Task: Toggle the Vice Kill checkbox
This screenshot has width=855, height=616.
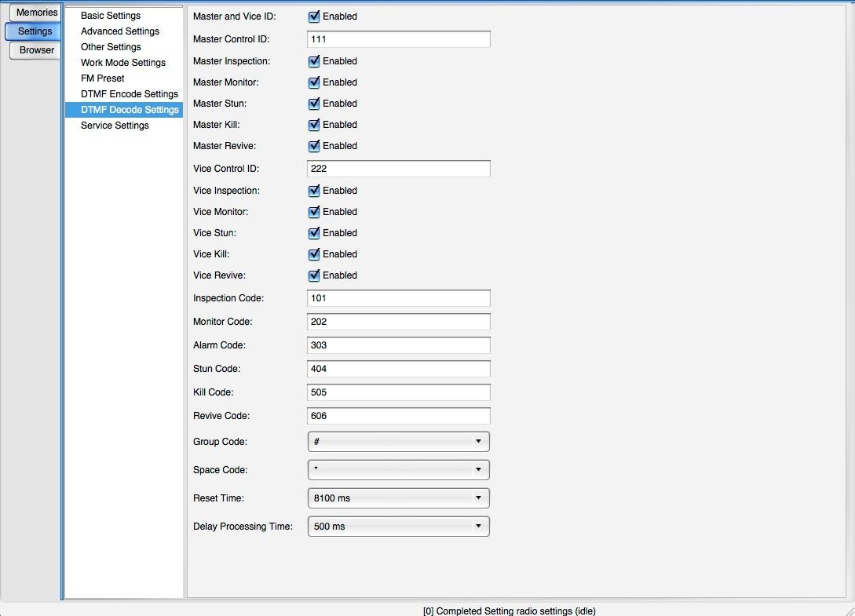Action: (314, 254)
